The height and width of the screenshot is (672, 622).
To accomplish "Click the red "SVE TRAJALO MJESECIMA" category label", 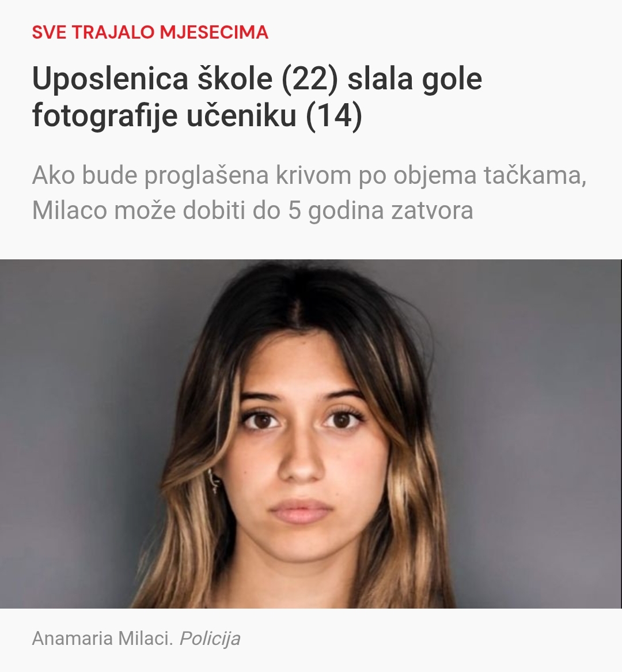I will point(150,33).
